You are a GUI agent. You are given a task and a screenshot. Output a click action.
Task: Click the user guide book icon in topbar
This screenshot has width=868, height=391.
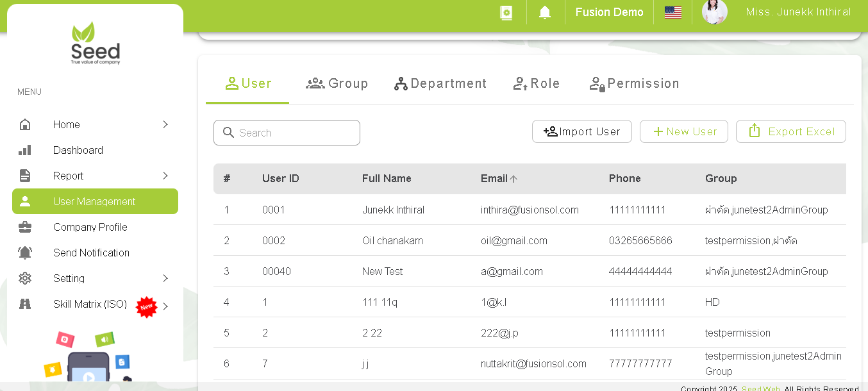point(506,12)
